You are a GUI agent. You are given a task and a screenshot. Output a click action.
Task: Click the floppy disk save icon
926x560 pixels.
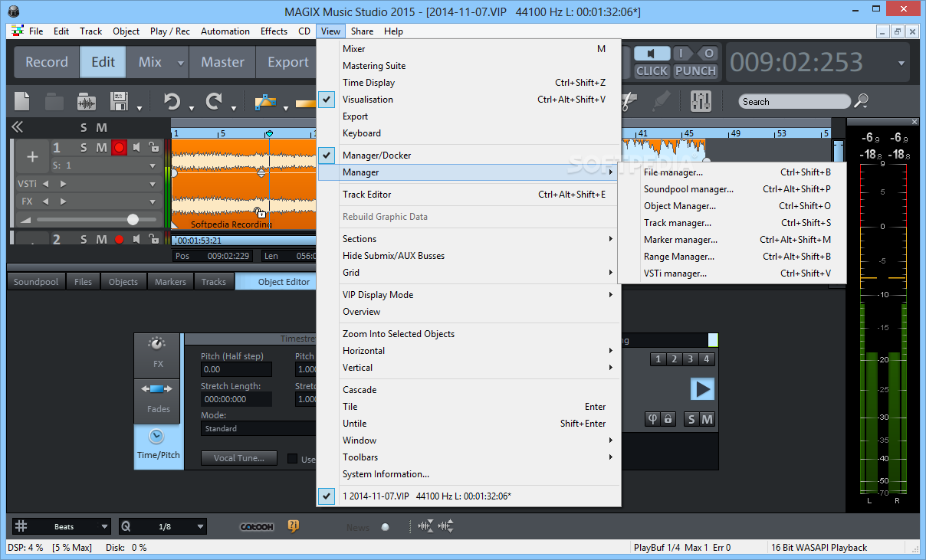point(120,101)
